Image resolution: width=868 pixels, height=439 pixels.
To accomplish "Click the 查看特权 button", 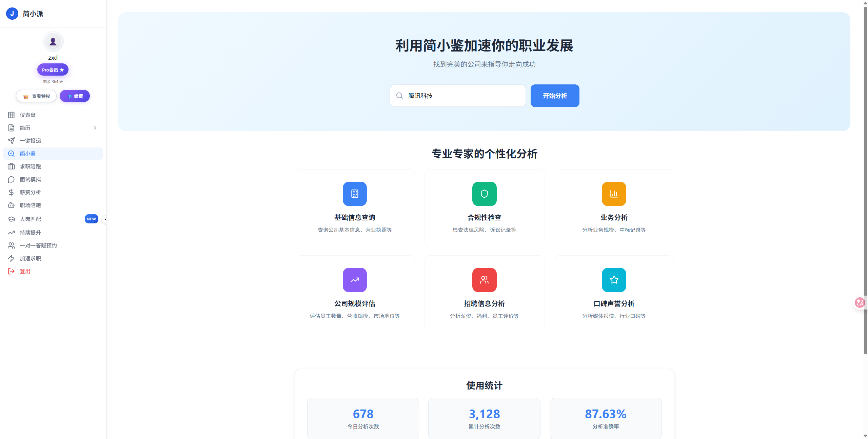I will [36, 96].
